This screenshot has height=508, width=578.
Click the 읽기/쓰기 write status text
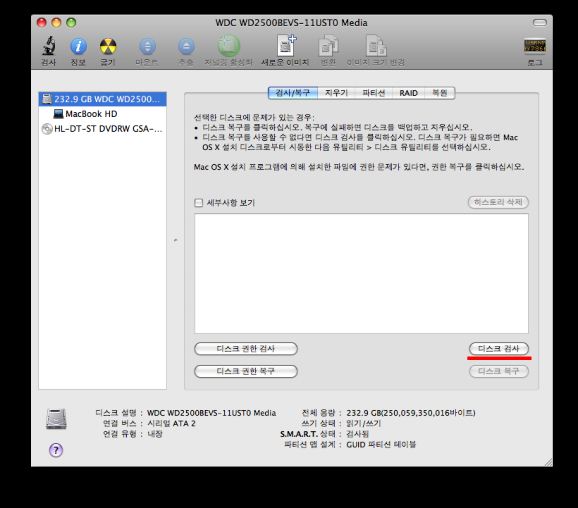[363, 424]
